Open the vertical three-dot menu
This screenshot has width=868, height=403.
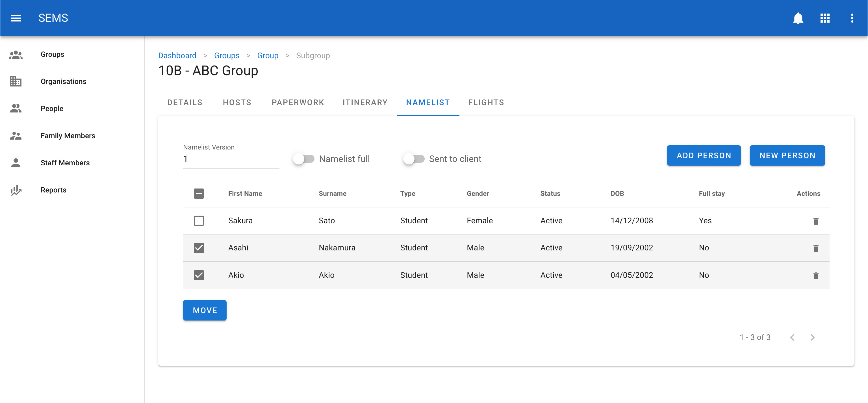point(852,18)
